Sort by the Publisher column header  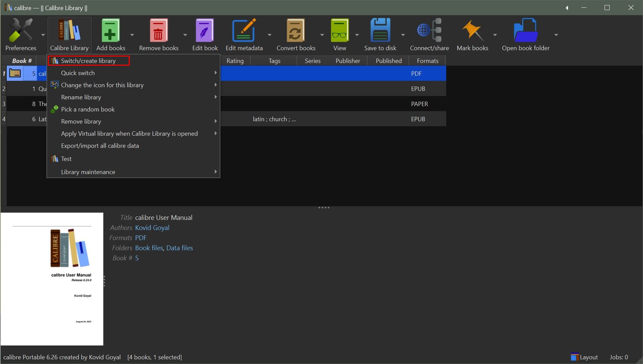click(348, 61)
